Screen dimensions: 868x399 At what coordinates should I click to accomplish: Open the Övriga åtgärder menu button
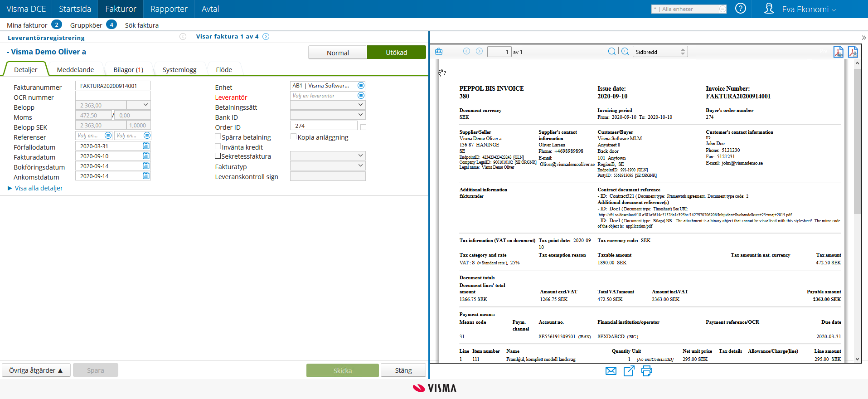36,370
